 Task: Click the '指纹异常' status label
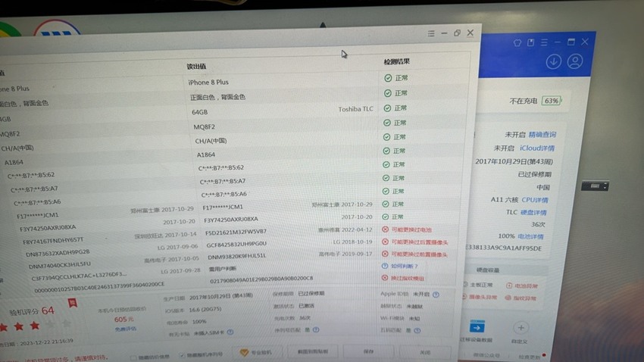point(524,298)
